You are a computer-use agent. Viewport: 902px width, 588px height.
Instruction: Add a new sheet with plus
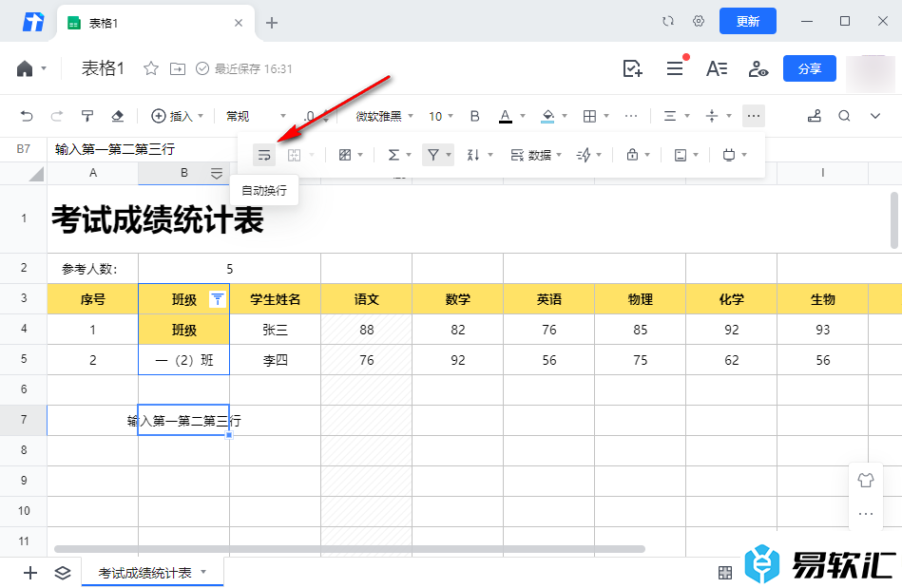click(x=29, y=573)
